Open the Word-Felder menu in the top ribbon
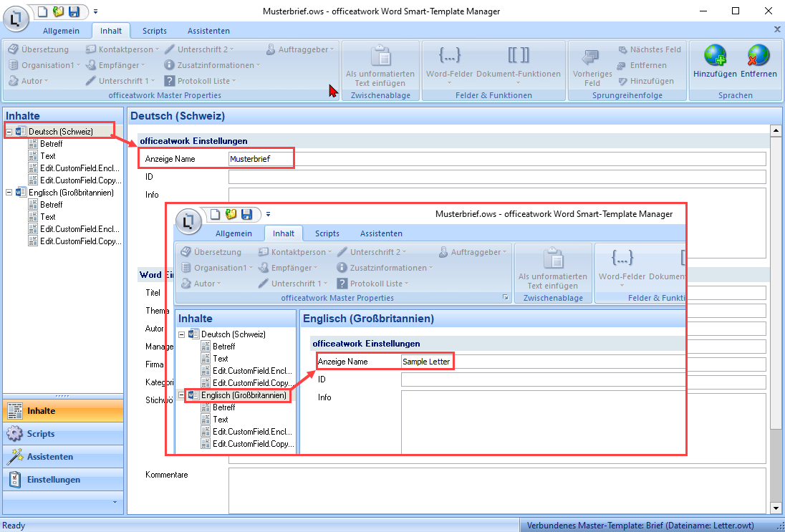Viewport: 785px width, 532px height. pos(449,65)
